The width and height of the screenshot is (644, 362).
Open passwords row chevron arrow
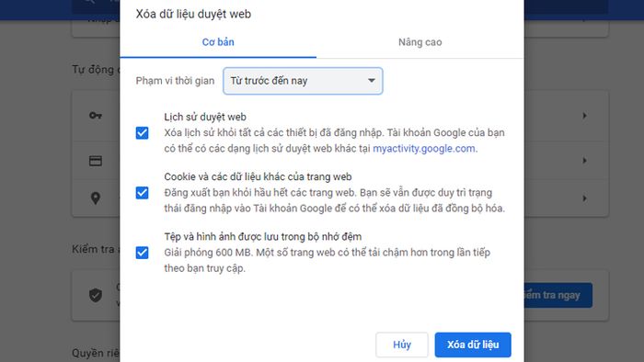[x=584, y=116]
